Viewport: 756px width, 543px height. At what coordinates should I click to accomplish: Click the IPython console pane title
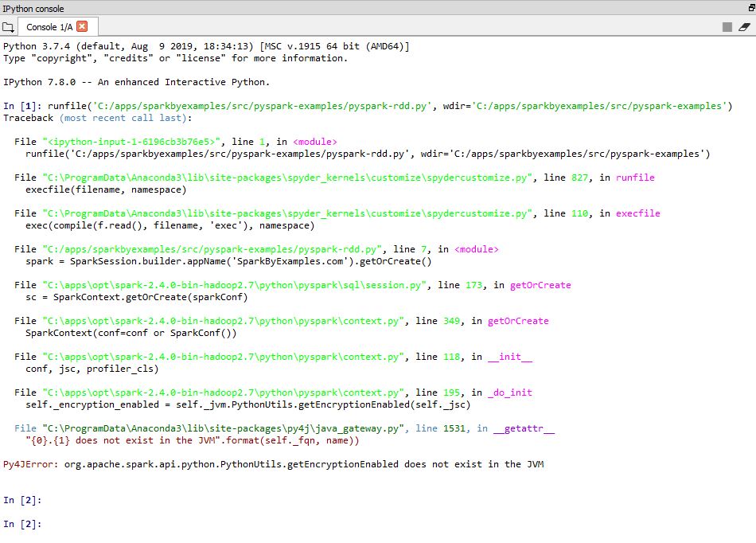(x=32, y=9)
